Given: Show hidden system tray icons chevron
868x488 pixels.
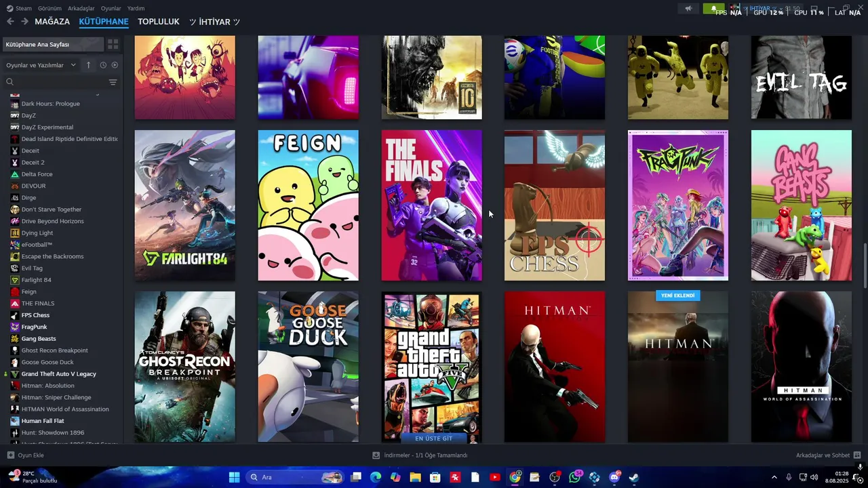Looking at the screenshot, I should coord(774,477).
